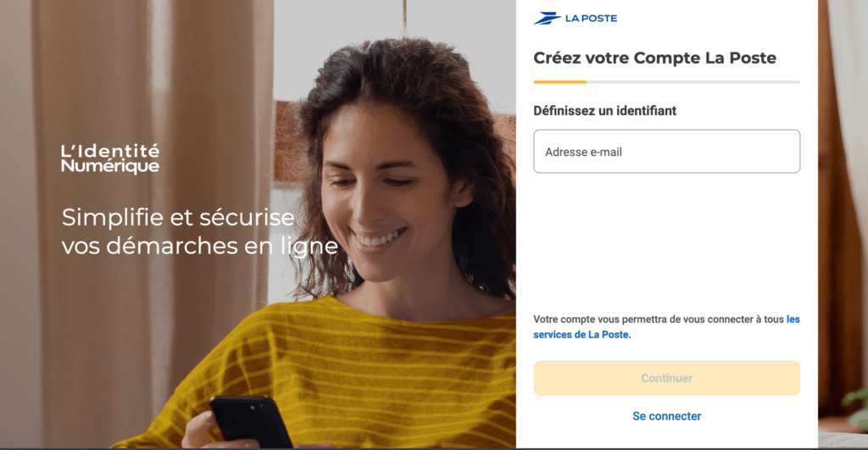Click the vos démarches en ligne text line
Viewport: 868px width, 450px height.
pos(200,247)
